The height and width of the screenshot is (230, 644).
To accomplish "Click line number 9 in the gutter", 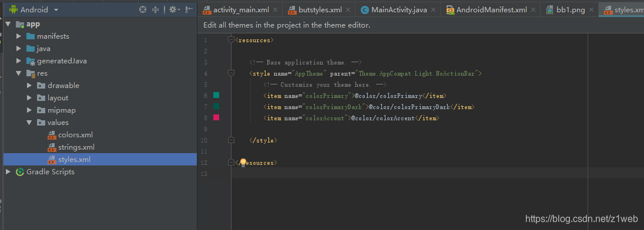I will [x=205, y=129].
